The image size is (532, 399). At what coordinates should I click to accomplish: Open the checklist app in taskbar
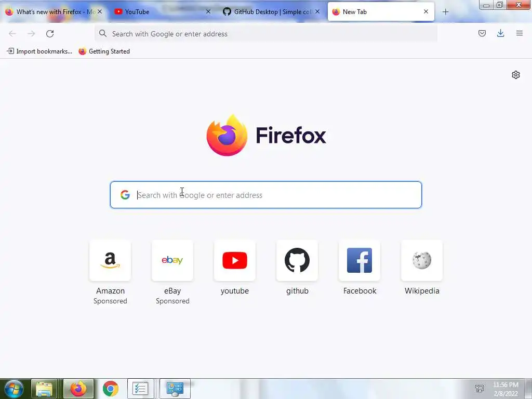(x=140, y=389)
